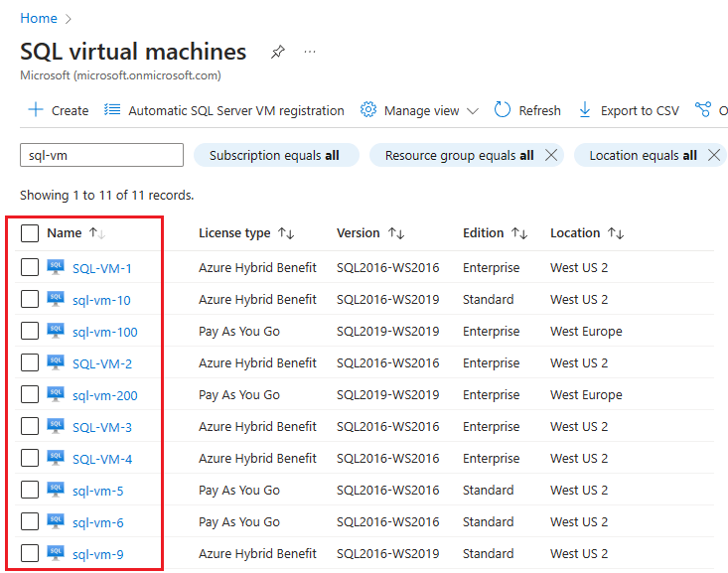
Task: Pin SQL virtual machines page
Action: pyautogui.click(x=278, y=52)
